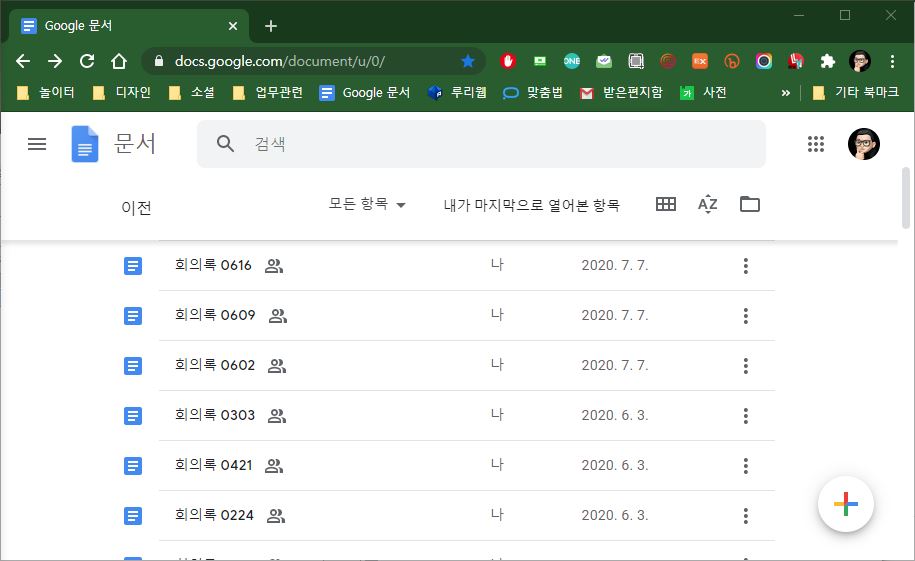915x561 pixels.
Task: Open the main hamburger menu
Action: [37, 144]
